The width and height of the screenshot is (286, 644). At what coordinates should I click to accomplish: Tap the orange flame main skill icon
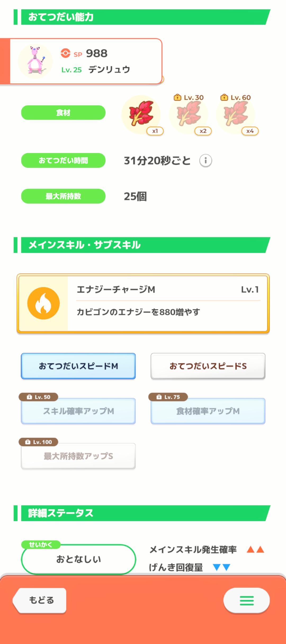point(43,303)
